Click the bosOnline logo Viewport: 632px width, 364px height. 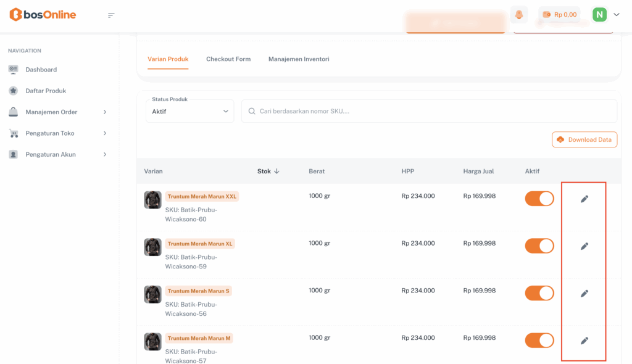coord(43,15)
